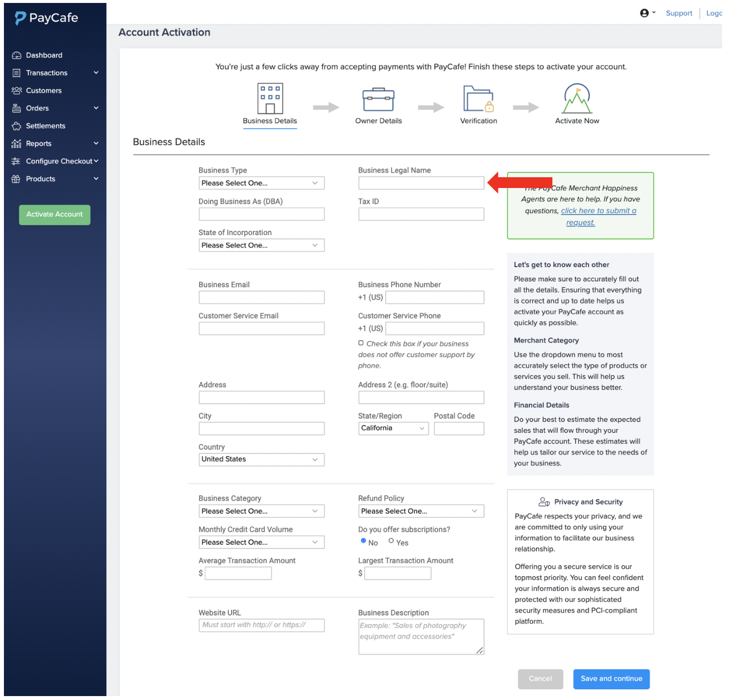Select Yes for offering subscriptions
This screenshot has height=700, width=729.
[x=391, y=541]
